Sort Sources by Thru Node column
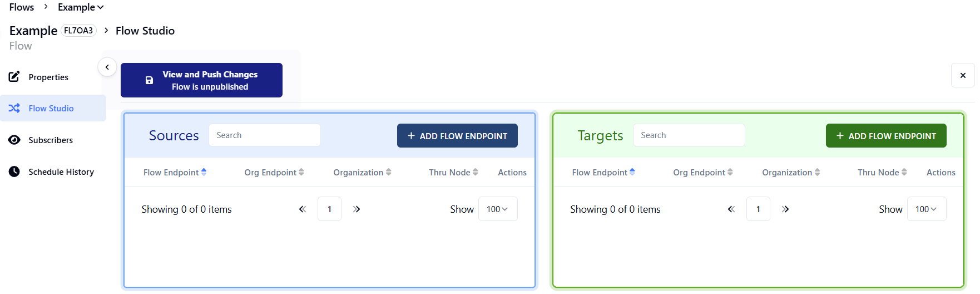980x294 pixels. [476, 172]
